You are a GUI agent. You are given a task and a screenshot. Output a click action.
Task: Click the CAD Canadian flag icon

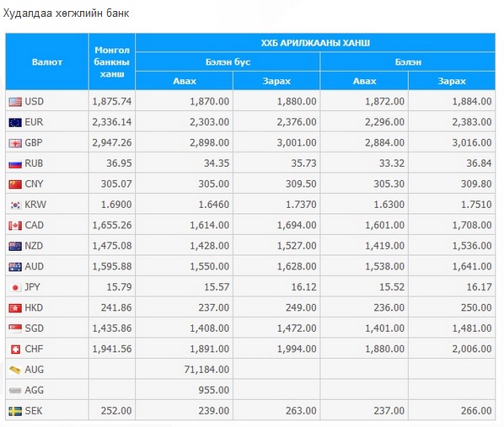tap(15, 226)
